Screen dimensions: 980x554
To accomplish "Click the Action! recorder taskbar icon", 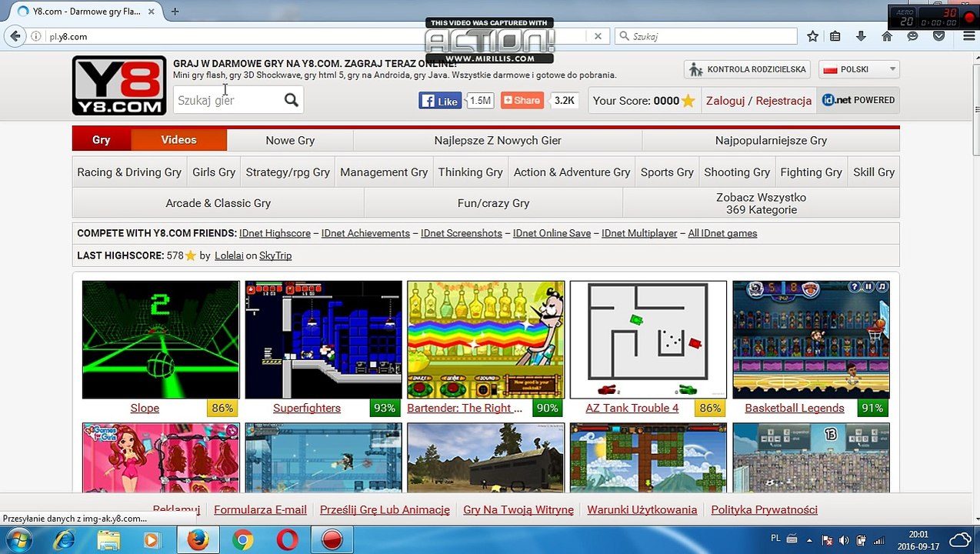I will click(332, 540).
